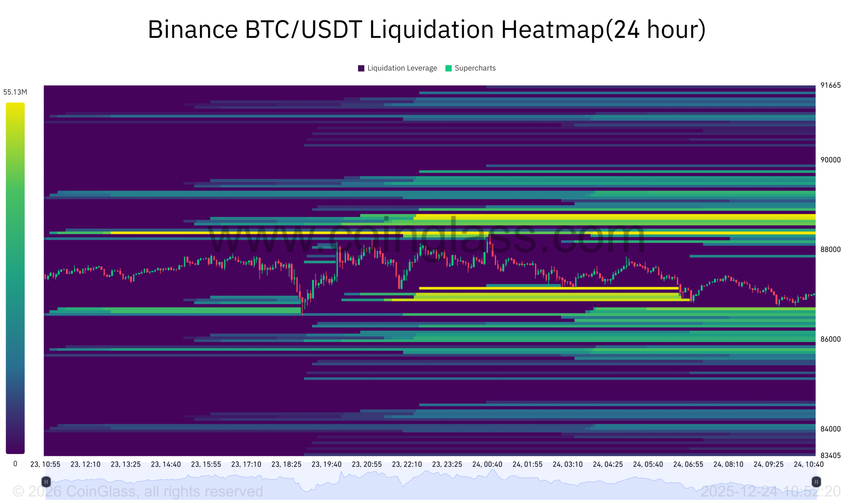Grab the left zoom slider handle
854x504 pixels.
(x=46, y=482)
